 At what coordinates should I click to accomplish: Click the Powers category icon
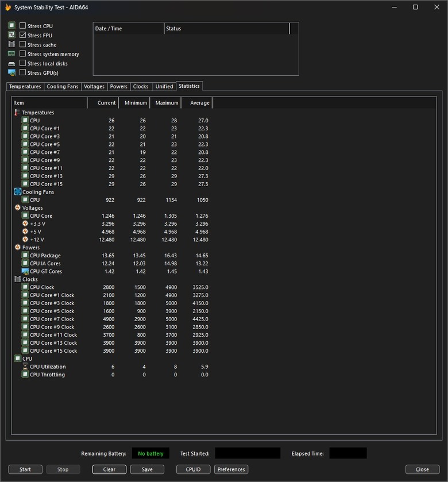17,248
